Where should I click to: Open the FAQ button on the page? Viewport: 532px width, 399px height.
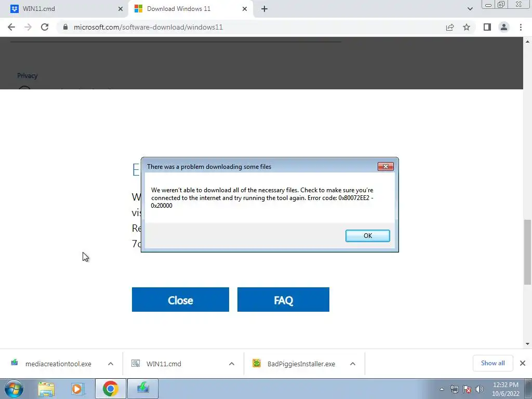pyautogui.click(x=283, y=300)
